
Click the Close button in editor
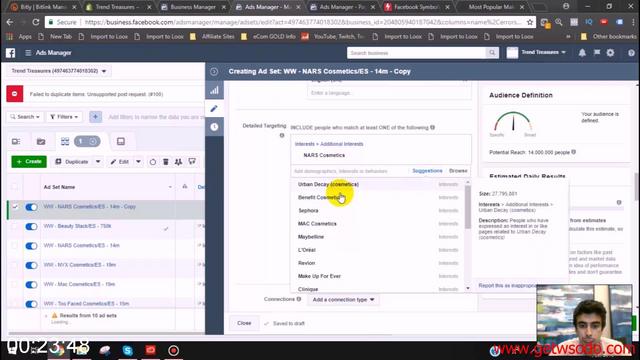click(x=244, y=323)
